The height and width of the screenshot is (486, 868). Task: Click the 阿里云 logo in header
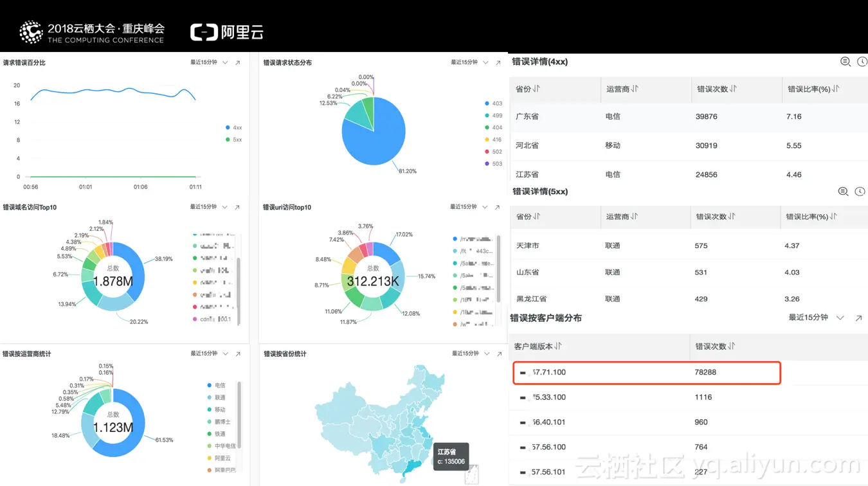coord(227,32)
